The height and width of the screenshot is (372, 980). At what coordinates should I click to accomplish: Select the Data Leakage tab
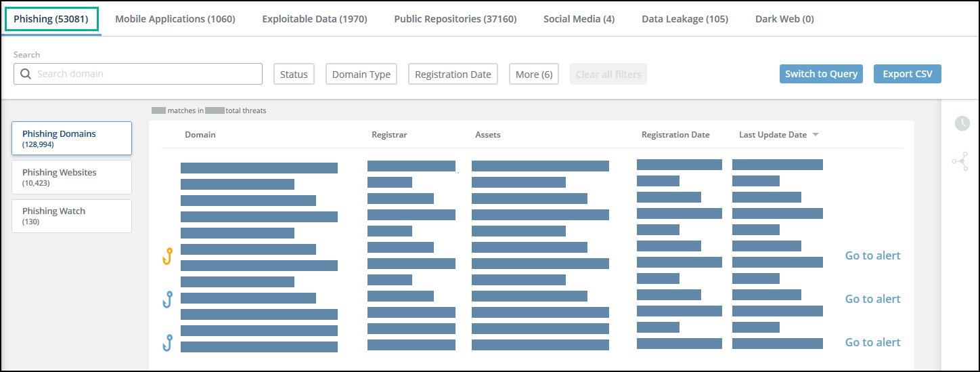point(685,19)
